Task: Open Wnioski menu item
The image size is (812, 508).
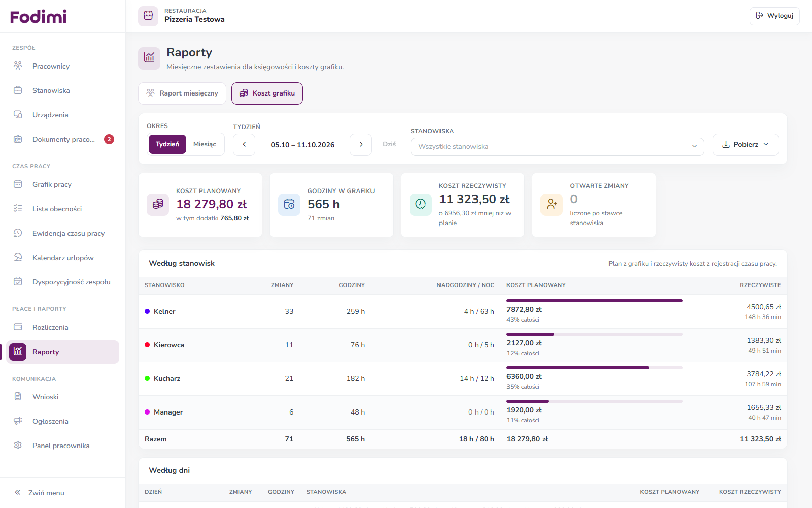Action: click(62, 397)
